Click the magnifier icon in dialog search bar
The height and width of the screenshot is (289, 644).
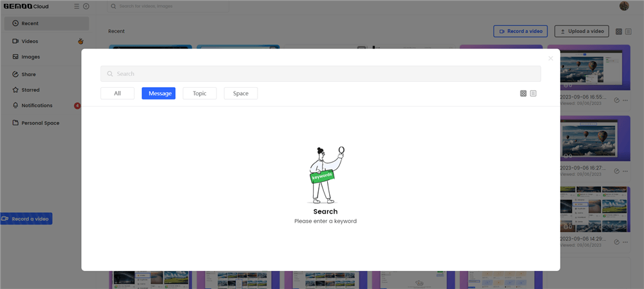(110, 74)
